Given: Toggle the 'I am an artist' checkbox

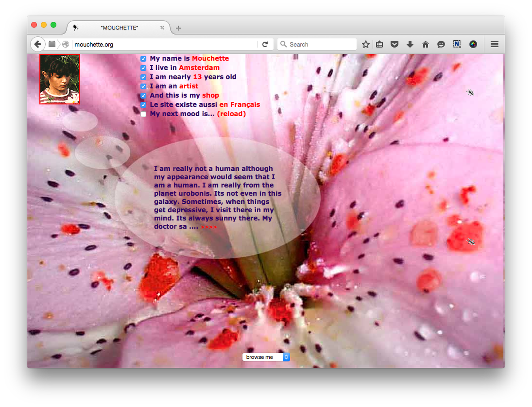Looking at the screenshot, I should click(143, 86).
